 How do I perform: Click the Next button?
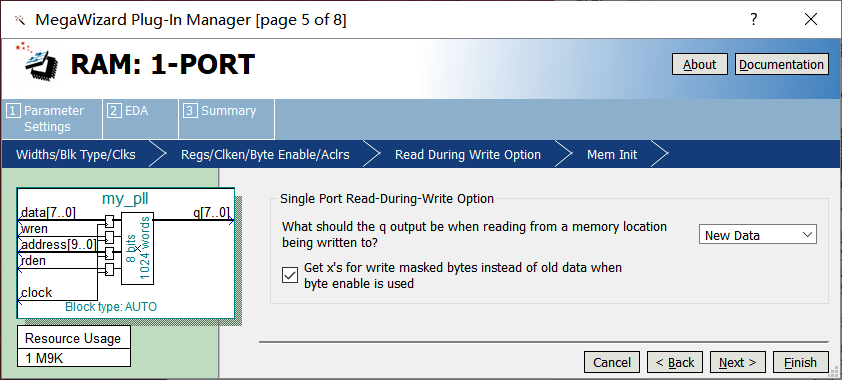click(737, 362)
